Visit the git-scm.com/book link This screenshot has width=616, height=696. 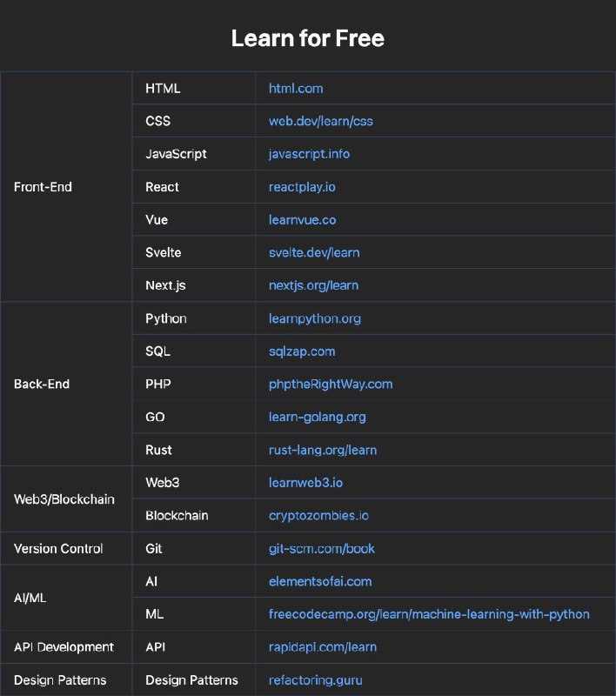click(x=322, y=549)
